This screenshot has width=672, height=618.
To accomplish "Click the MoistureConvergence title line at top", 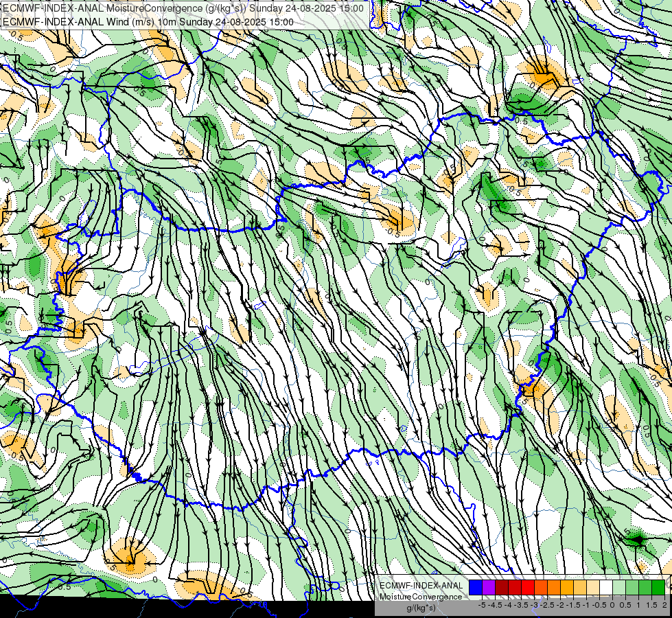I will pyautogui.click(x=183, y=8).
